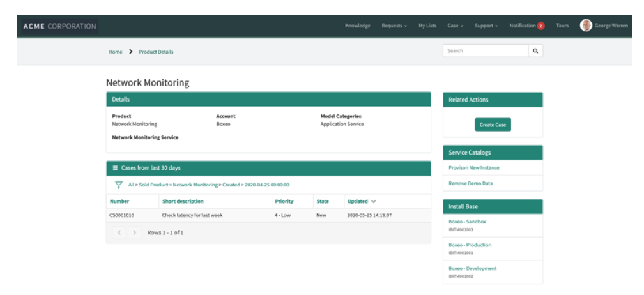Open the Case dropdown menu

(455, 26)
